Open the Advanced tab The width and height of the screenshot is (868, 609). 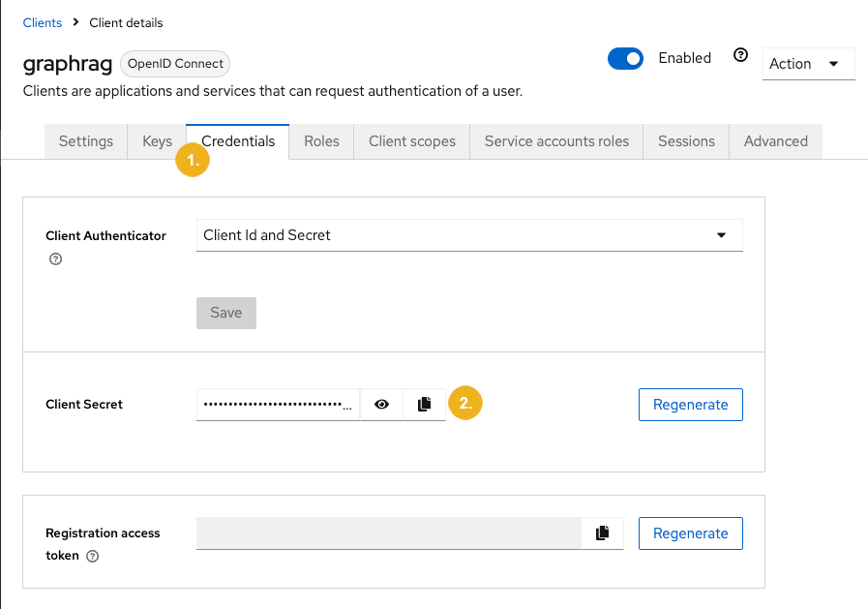775,141
